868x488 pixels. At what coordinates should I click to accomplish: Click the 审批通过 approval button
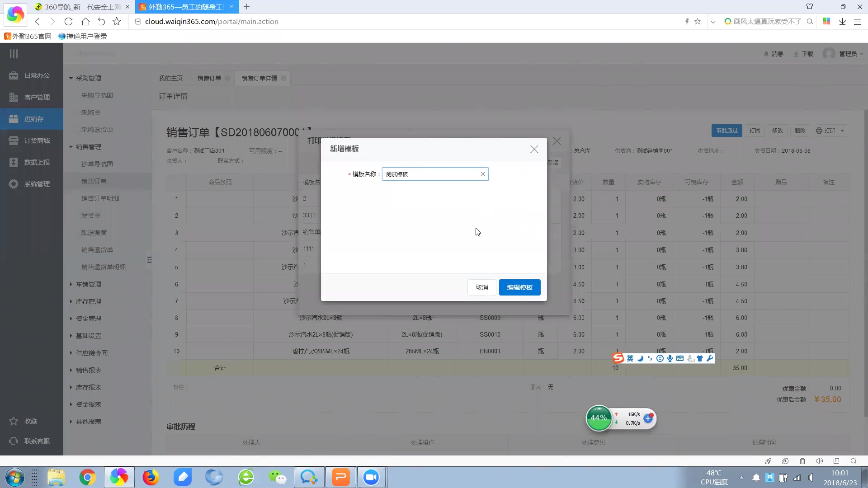[x=726, y=131]
